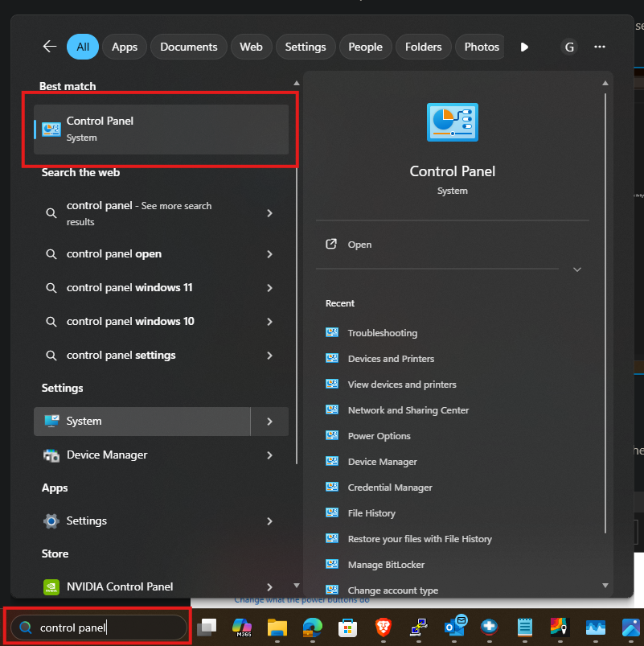Image resolution: width=644 pixels, height=646 pixels.
Task: Open recent Change account type entry
Action: point(393,590)
